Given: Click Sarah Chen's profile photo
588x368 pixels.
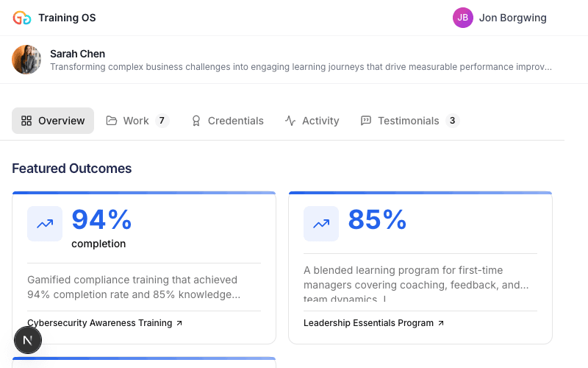Looking at the screenshot, I should click(x=26, y=60).
